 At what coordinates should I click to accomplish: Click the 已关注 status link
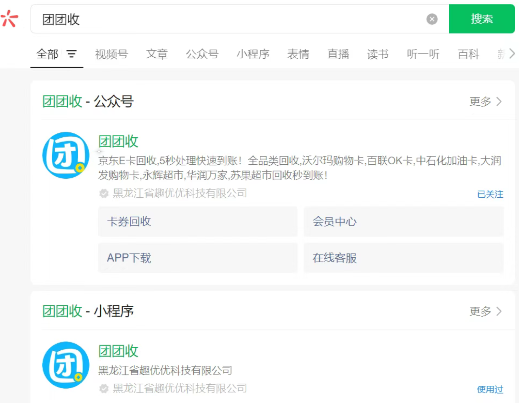(x=490, y=194)
